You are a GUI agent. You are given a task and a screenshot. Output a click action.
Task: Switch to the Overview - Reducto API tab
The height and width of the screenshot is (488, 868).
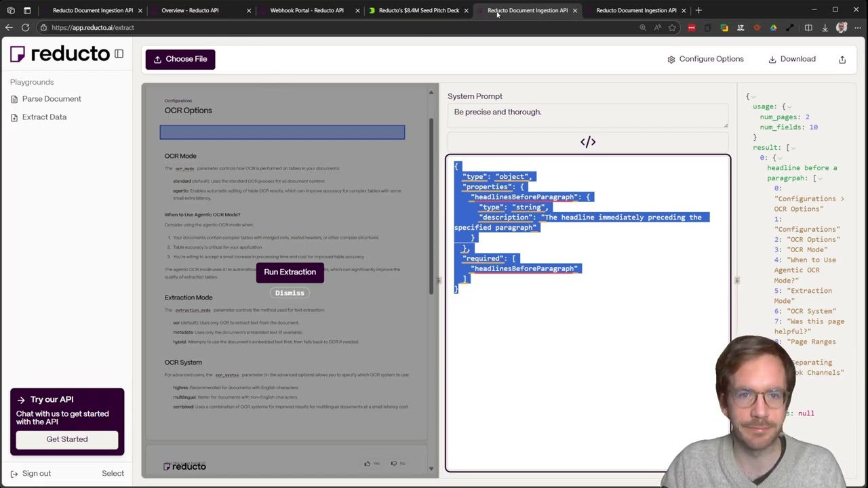[x=190, y=10]
